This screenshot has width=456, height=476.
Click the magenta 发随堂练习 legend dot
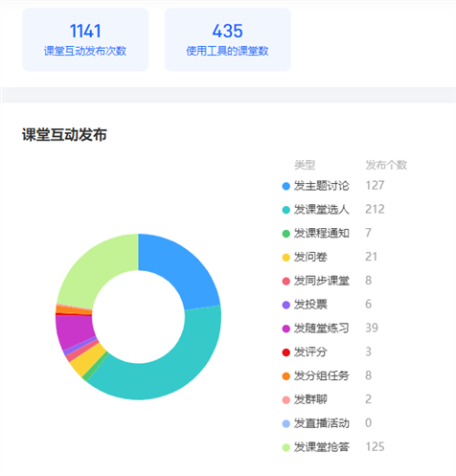286,329
